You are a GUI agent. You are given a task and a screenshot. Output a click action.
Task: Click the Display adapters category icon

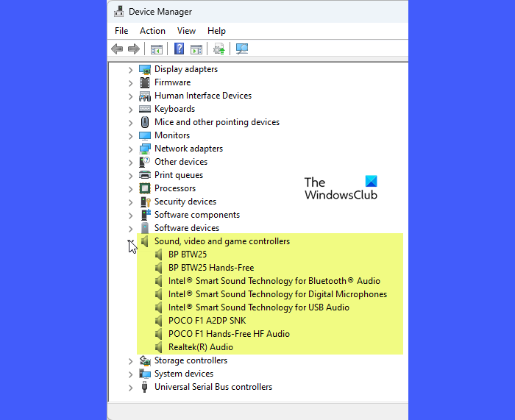click(144, 69)
